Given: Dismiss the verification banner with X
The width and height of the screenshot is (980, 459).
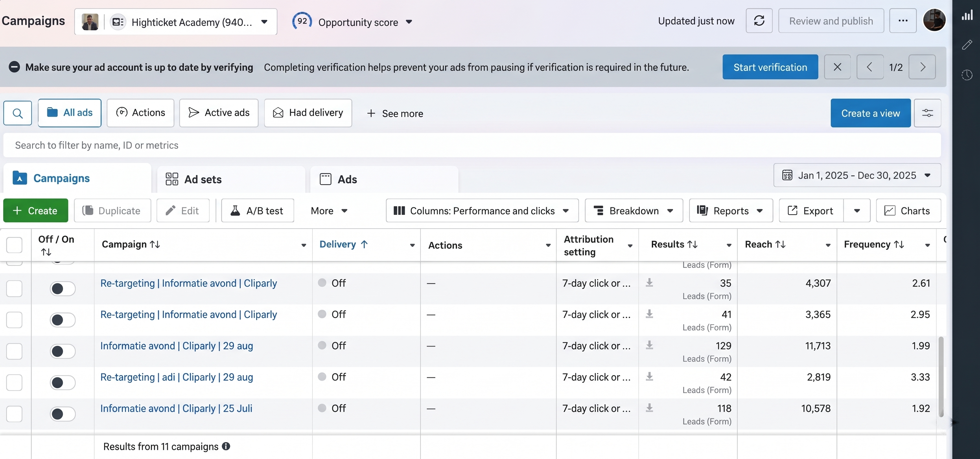Looking at the screenshot, I should 837,67.
